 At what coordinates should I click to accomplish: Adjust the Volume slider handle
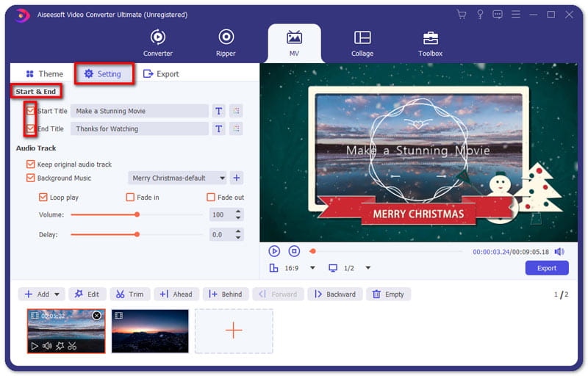(x=137, y=214)
